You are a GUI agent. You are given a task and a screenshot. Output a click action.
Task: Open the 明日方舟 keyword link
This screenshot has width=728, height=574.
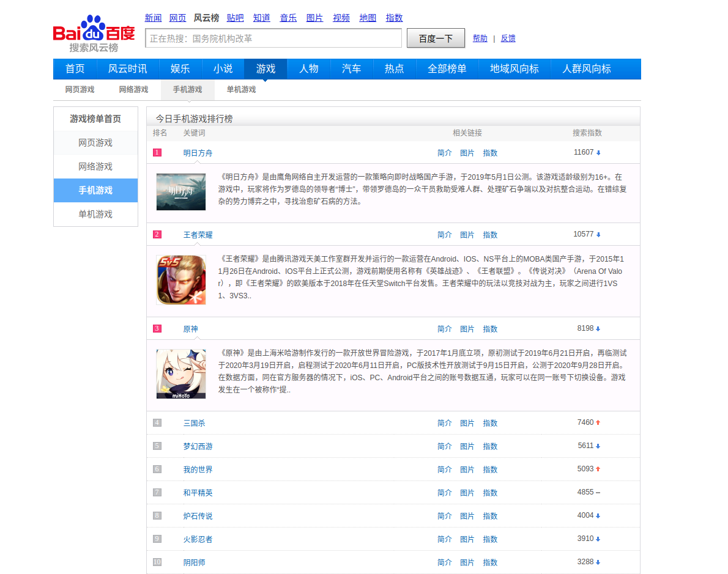coord(198,153)
